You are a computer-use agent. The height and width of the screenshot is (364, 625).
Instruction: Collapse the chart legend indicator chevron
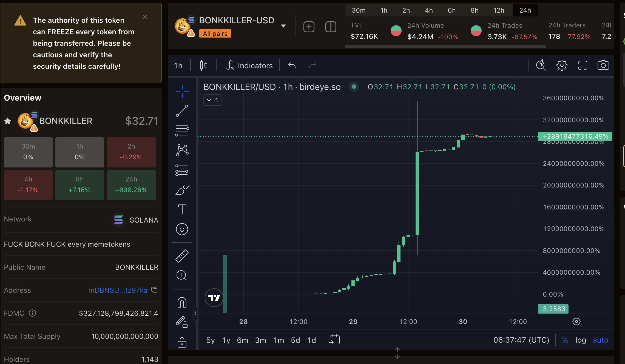click(209, 100)
